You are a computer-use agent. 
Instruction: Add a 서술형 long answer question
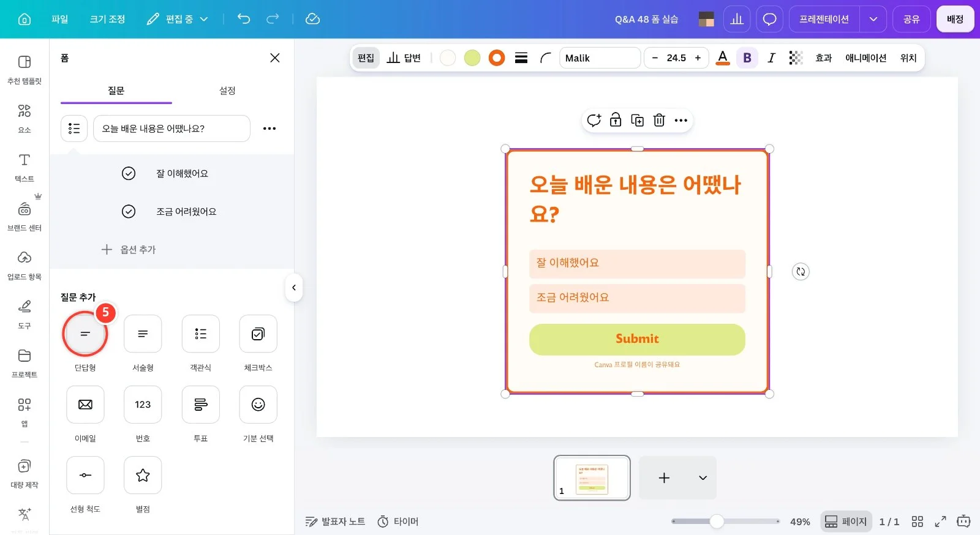[x=143, y=334]
